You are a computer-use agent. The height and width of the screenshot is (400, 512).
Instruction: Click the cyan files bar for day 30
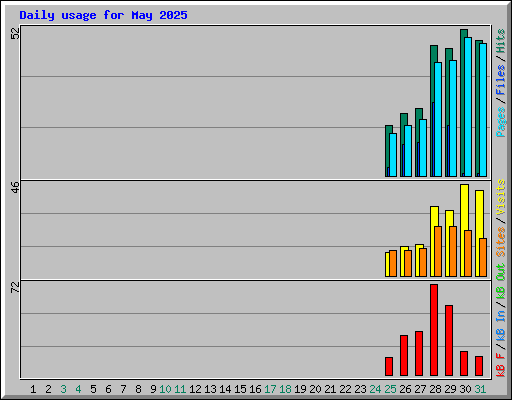468,107
